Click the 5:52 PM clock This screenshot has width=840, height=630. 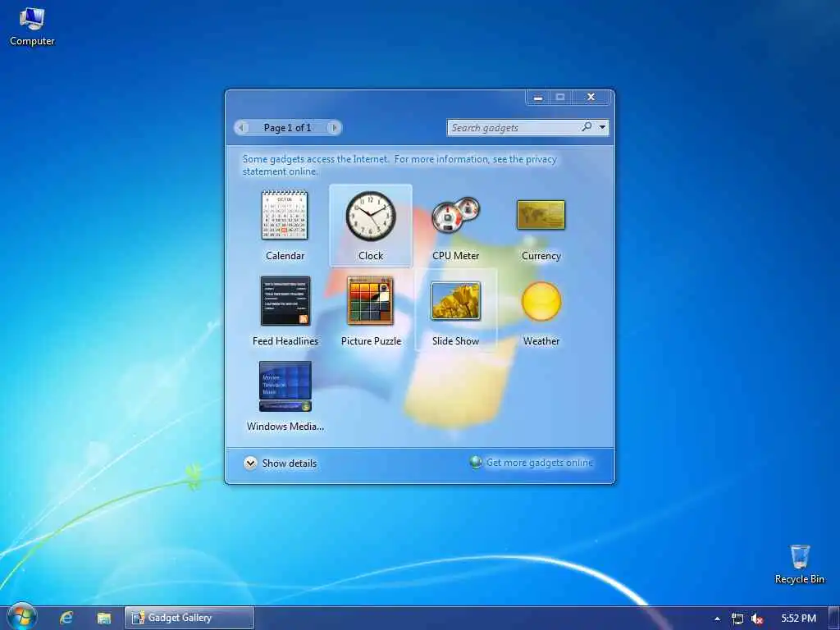(798, 619)
